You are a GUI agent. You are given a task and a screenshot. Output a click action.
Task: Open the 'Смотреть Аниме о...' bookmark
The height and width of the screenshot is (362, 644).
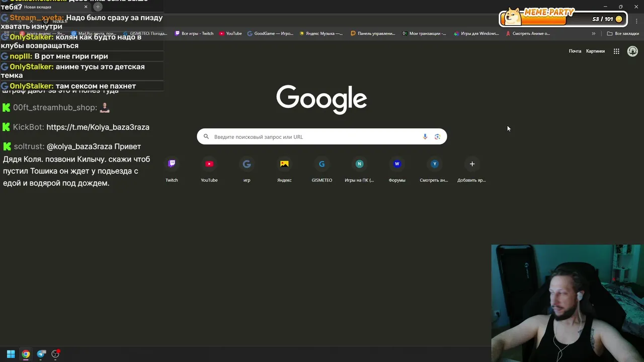pos(528,34)
